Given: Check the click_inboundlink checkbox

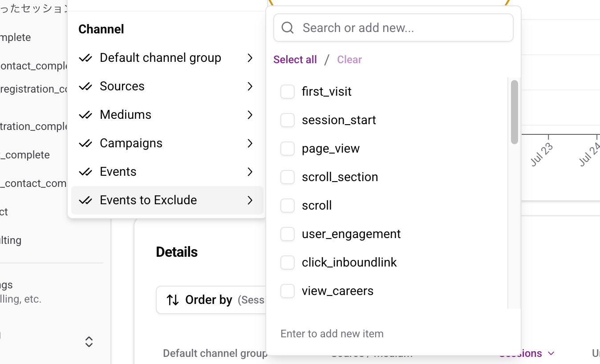Looking at the screenshot, I should (x=288, y=263).
